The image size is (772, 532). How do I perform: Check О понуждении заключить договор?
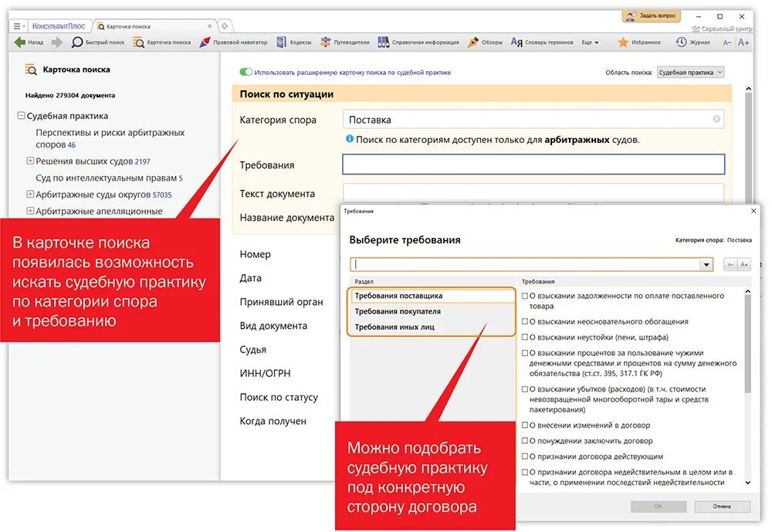pos(525,441)
